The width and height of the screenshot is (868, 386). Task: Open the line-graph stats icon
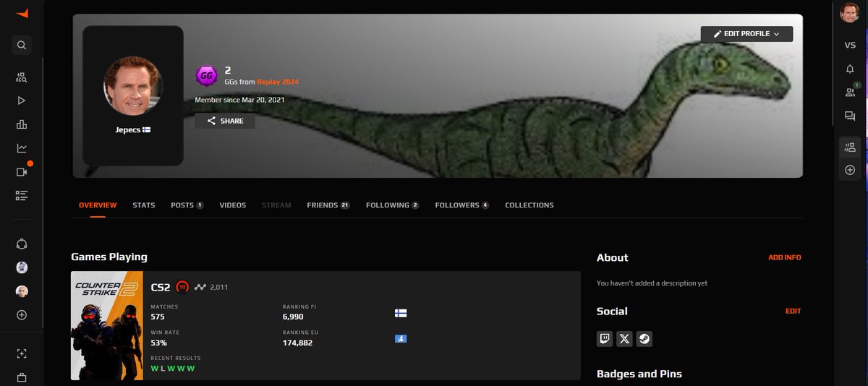click(x=22, y=148)
